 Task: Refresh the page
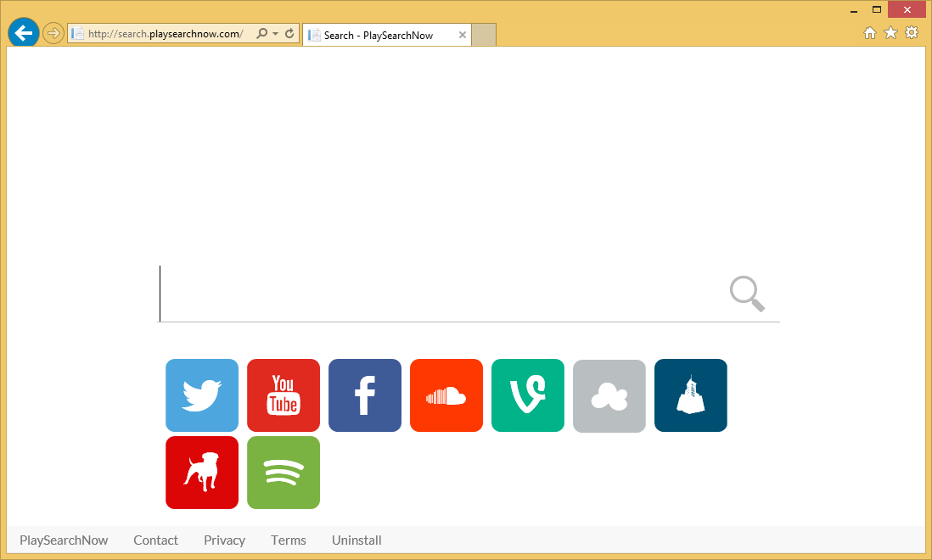point(289,33)
